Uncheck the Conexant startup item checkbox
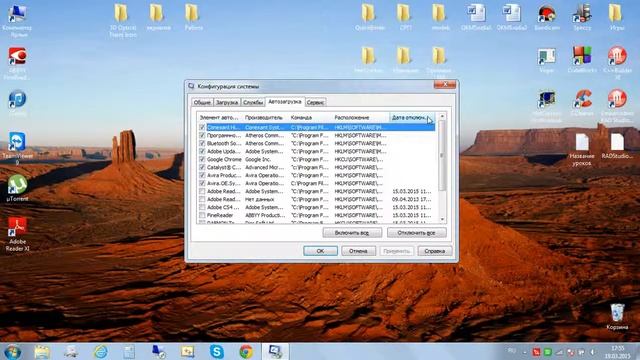The width and height of the screenshot is (640, 360). (202, 127)
